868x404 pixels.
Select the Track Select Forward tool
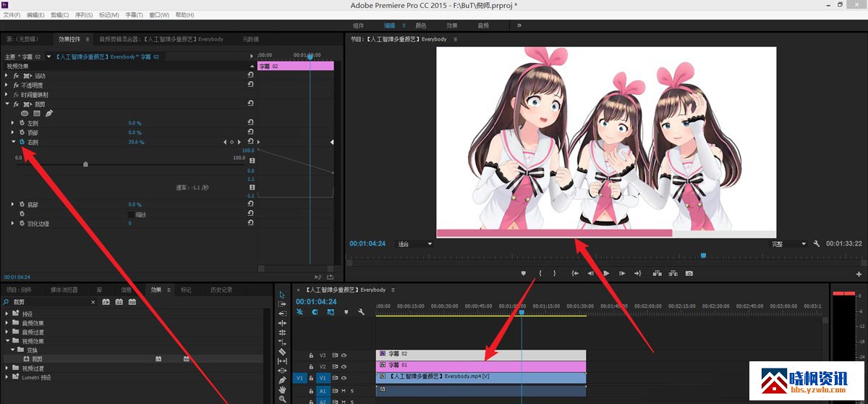click(x=282, y=304)
